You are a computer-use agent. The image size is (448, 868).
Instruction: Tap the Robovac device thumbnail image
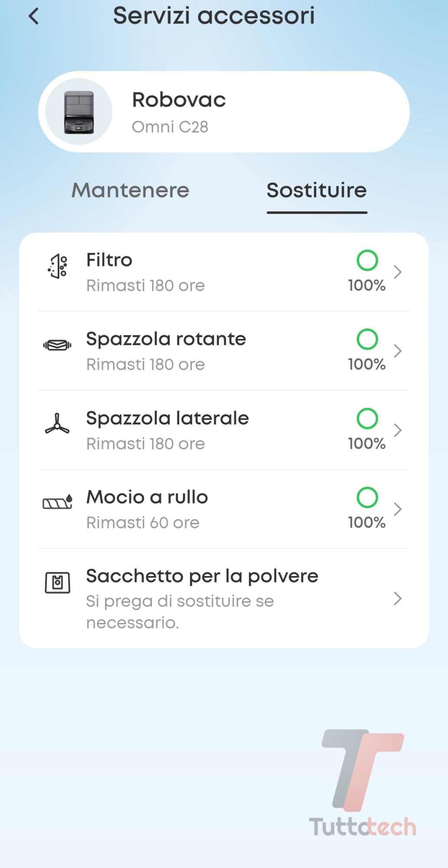(79, 112)
